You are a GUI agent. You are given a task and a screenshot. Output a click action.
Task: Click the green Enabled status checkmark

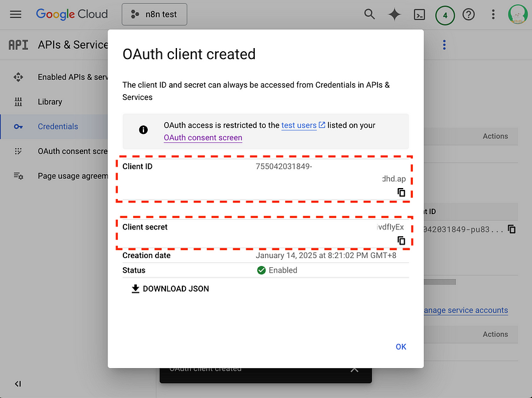coord(261,270)
